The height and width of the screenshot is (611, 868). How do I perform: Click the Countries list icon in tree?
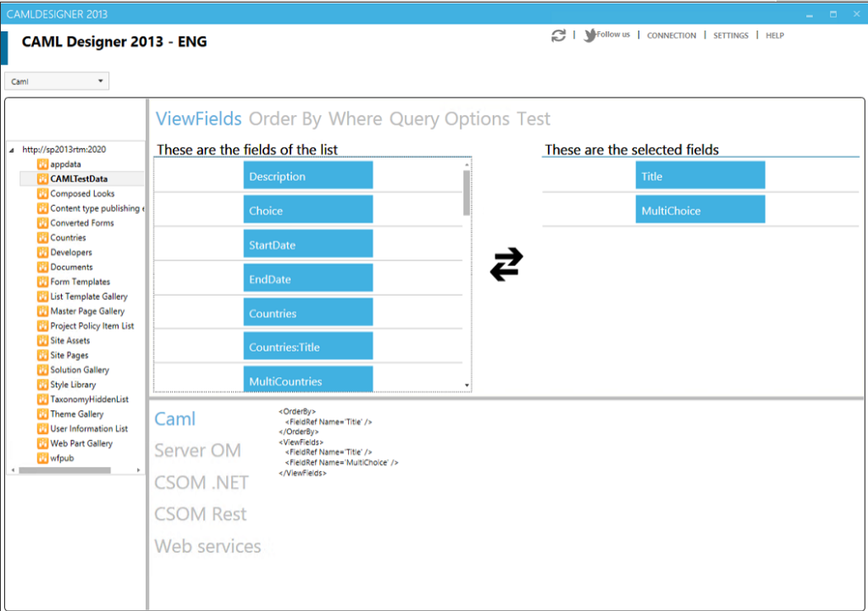[42, 237]
